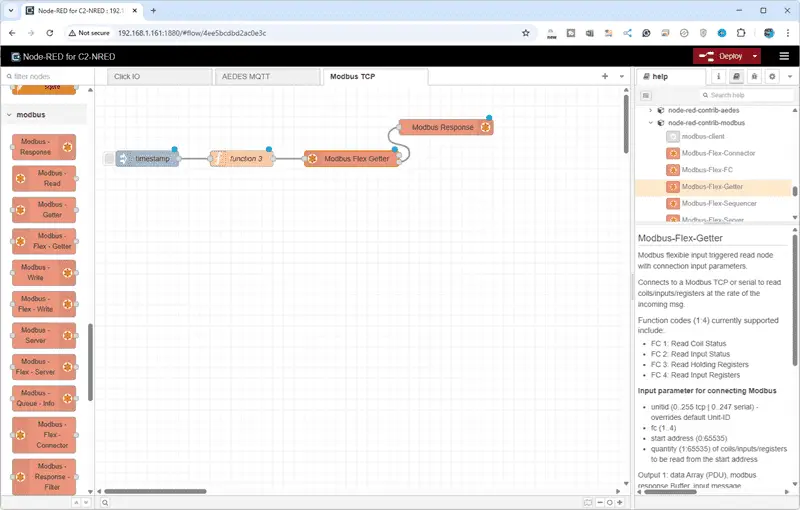Open the browser three-dot menu
800x510 pixels.
[787, 33]
